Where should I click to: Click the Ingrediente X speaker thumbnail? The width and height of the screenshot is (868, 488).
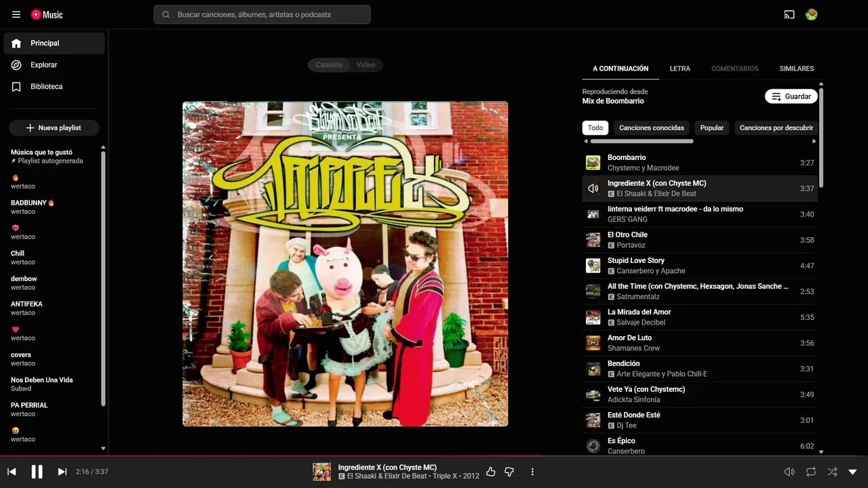tap(593, 188)
